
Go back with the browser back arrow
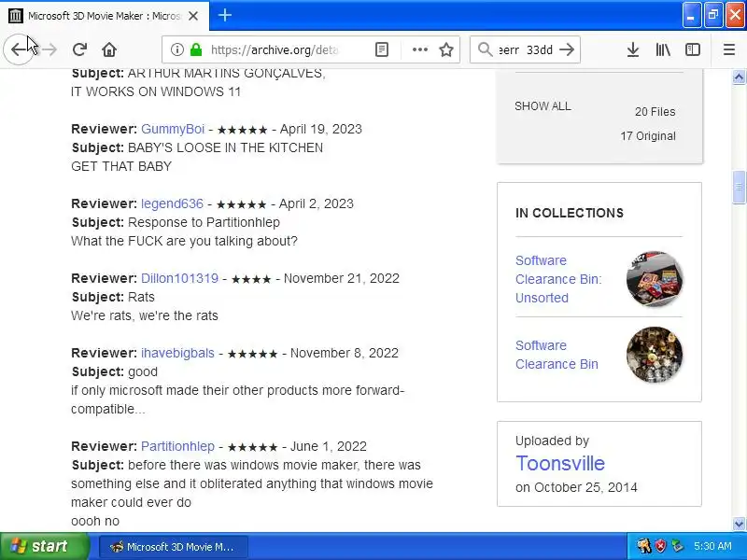[x=18, y=49]
